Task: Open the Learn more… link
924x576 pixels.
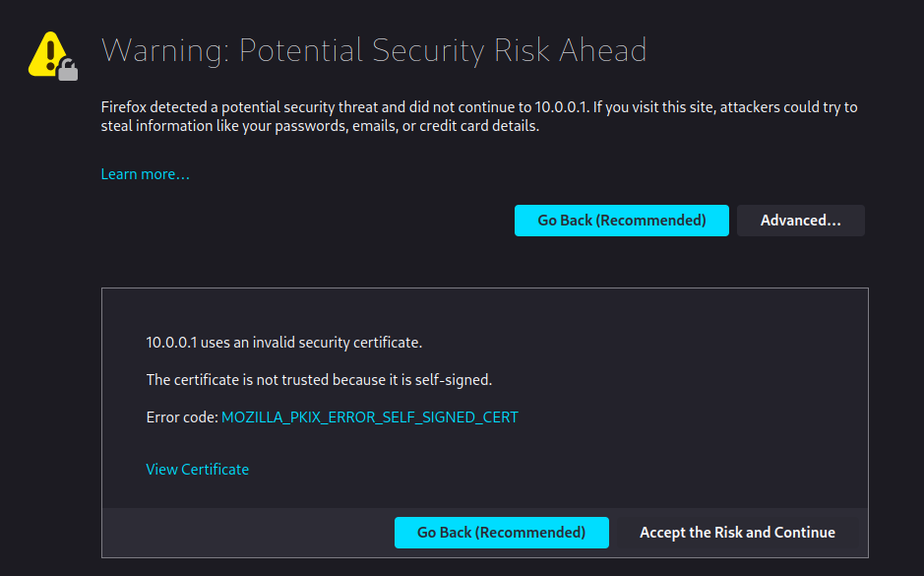Action: [145, 174]
